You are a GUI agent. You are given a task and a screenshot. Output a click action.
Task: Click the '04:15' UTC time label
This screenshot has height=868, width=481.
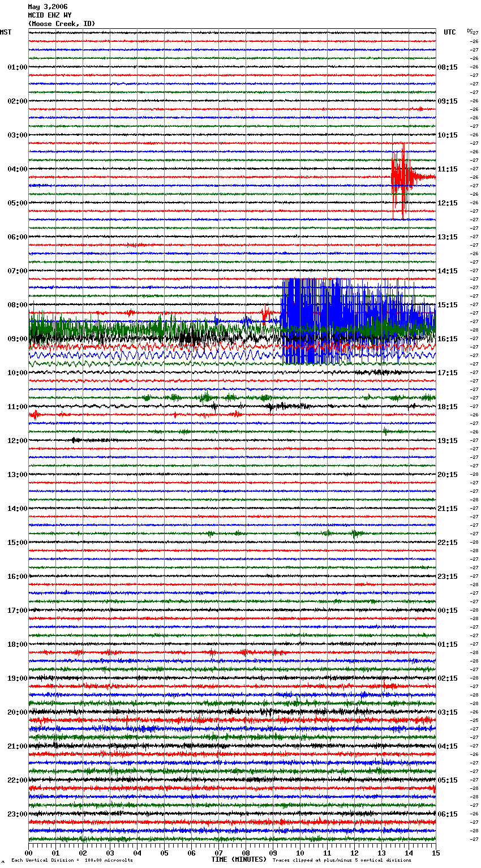448,746
